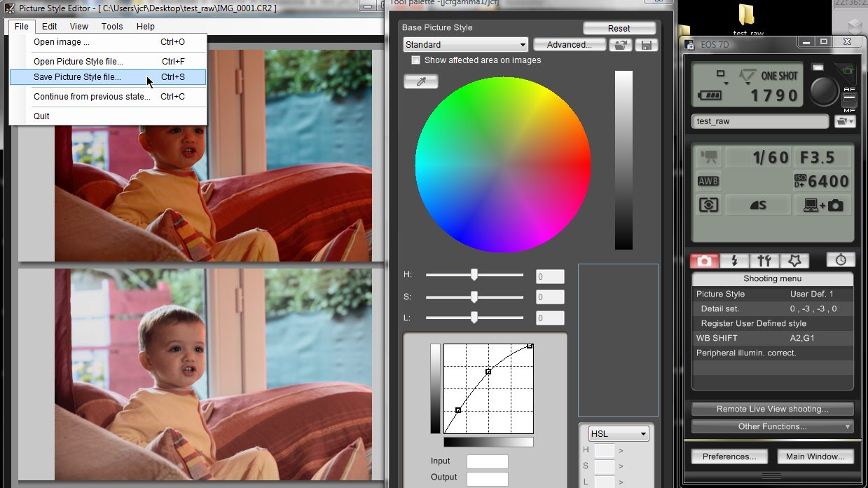The height and width of the screenshot is (488, 868).
Task: Click the floppy disk save icon
Action: pos(646,45)
